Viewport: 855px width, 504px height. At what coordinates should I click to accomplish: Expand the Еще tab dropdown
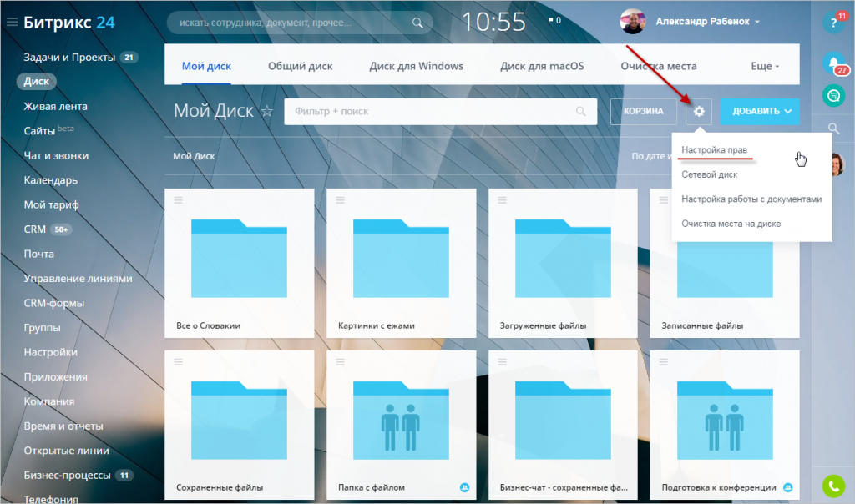point(765,66)
